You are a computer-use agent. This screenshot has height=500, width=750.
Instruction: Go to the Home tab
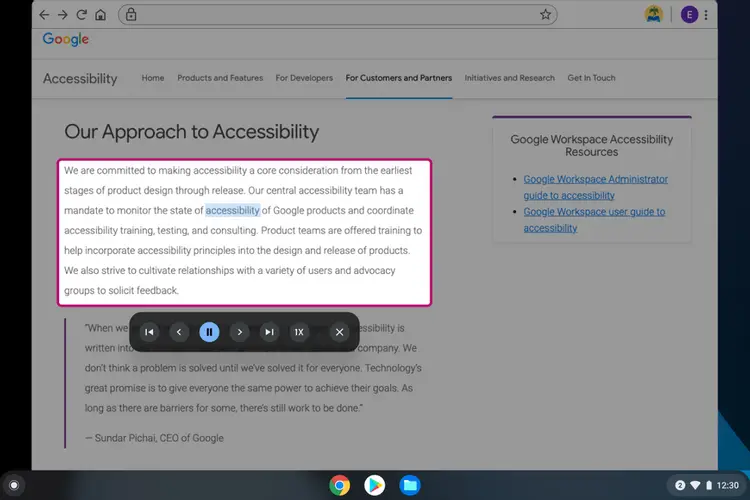153,78
